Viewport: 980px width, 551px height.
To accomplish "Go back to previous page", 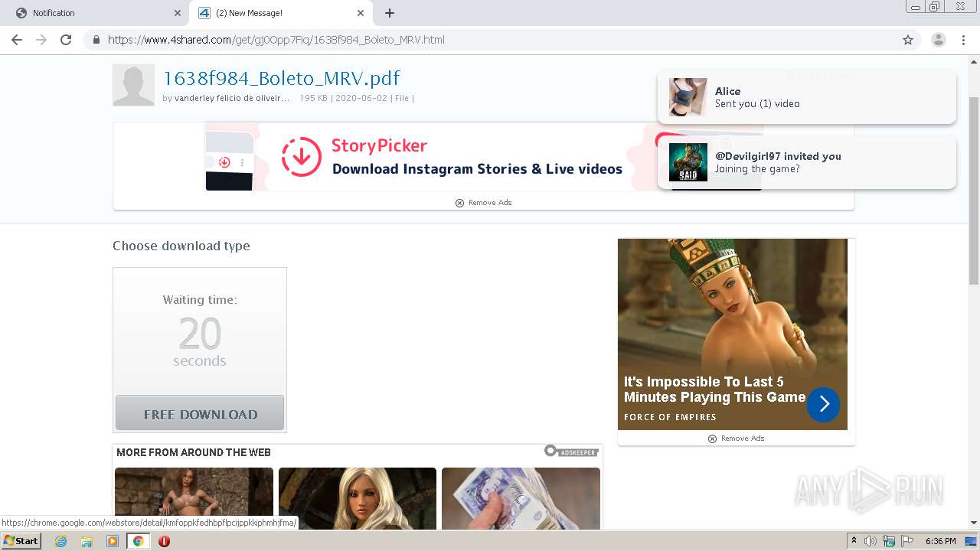I will pyautogui.click(x=17, y=40).
